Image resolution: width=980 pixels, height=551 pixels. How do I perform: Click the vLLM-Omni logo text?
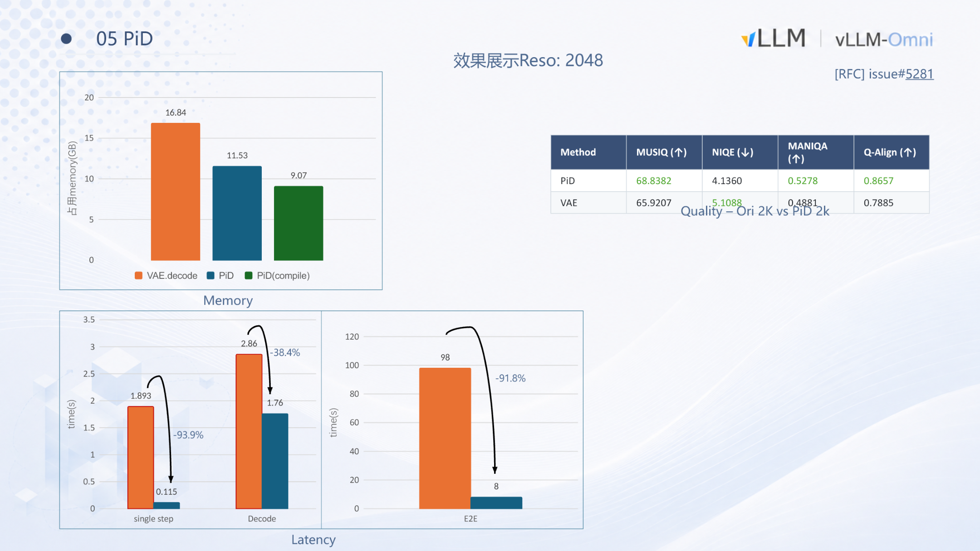coord(884,40)
